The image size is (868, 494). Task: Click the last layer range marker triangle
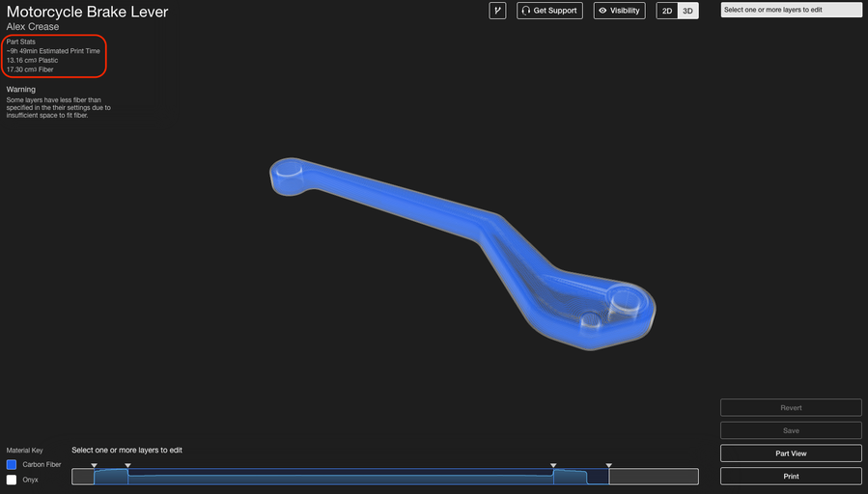pyautogui.click(x=609, y=466)
